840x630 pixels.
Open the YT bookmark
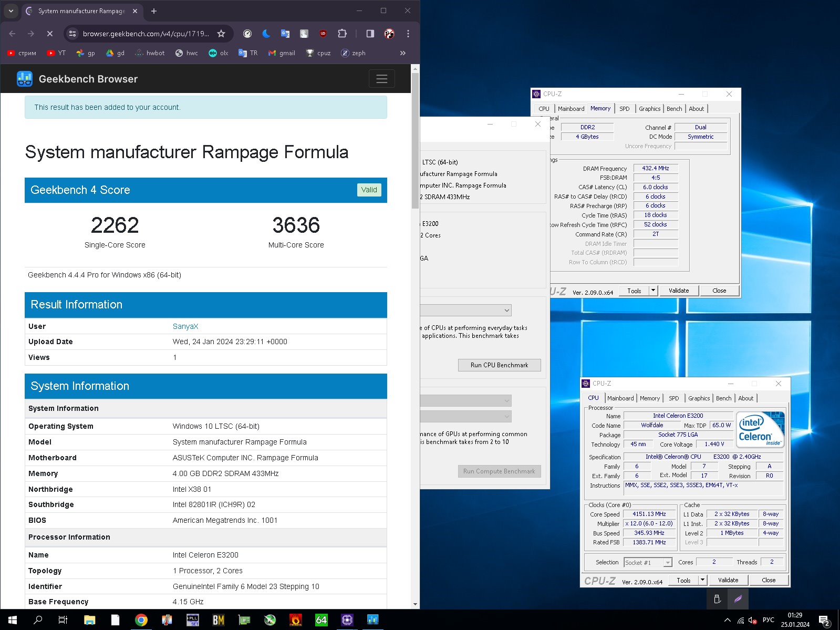56,53
